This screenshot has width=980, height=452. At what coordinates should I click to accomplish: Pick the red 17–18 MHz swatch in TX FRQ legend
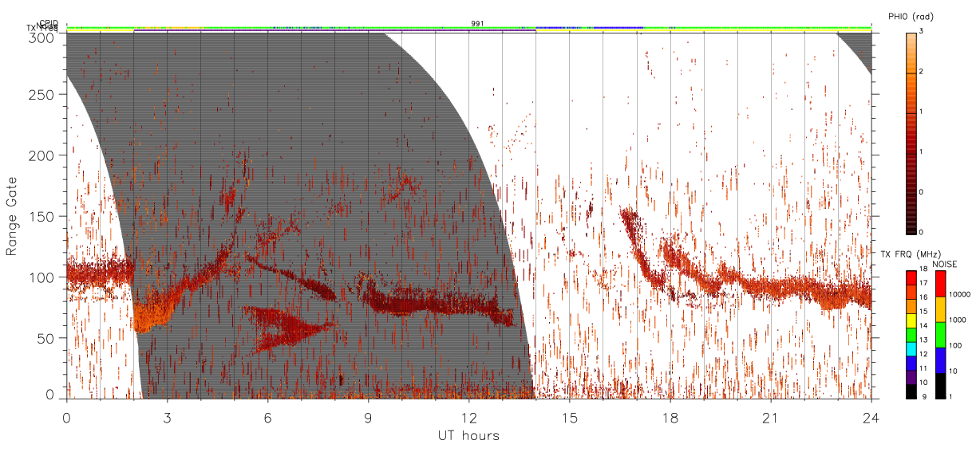click(911, 277)
